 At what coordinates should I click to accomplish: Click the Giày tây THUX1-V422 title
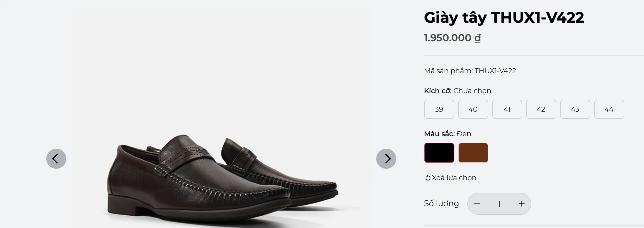point(504,18)
